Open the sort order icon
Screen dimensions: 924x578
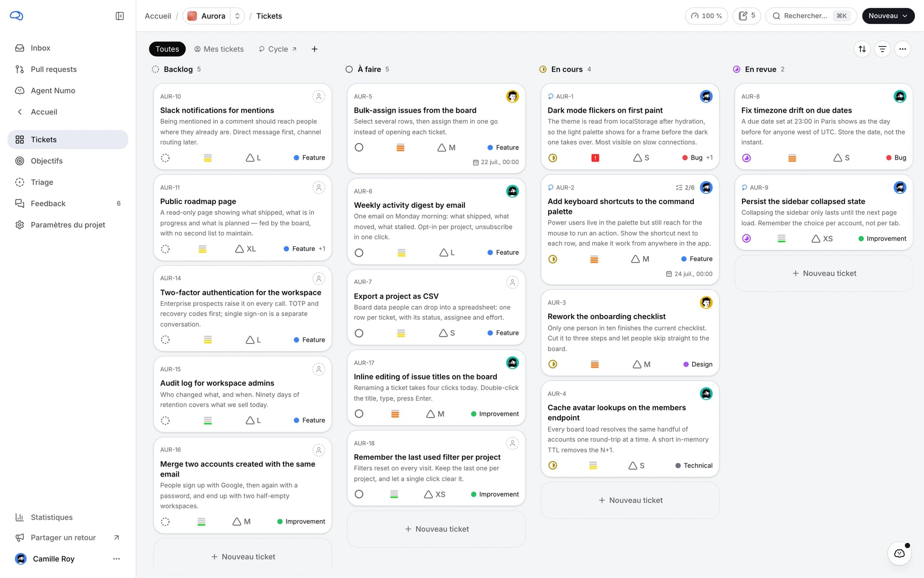click(x=862, y=49)
